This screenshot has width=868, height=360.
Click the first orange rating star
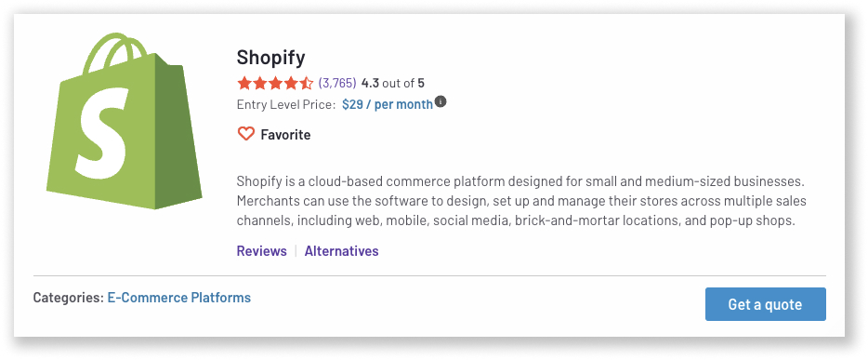point(244,84)
